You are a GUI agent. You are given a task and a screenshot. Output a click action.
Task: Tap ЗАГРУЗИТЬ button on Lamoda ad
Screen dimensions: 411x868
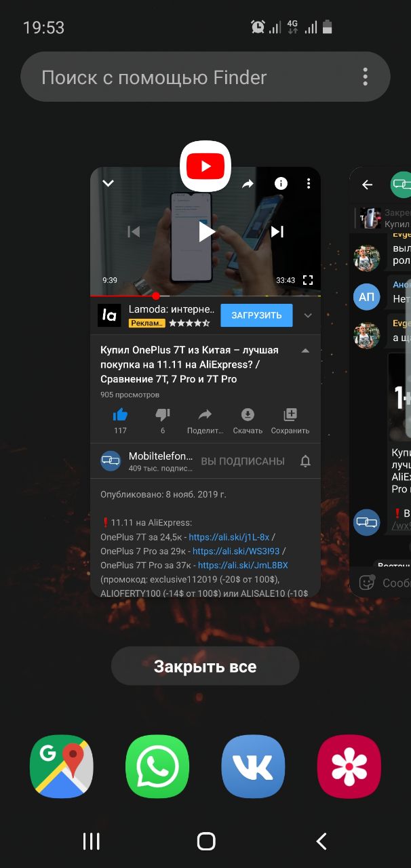[256, 315]
